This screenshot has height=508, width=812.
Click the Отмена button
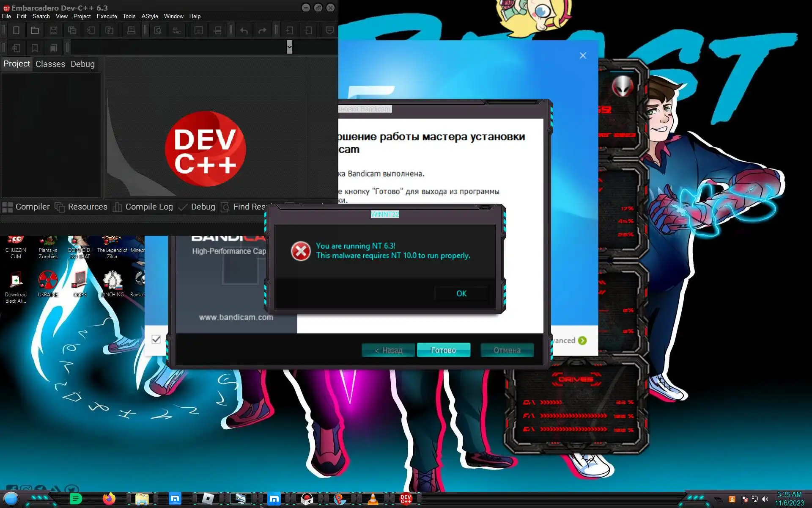pyautogui.click(x=507, y=350)
